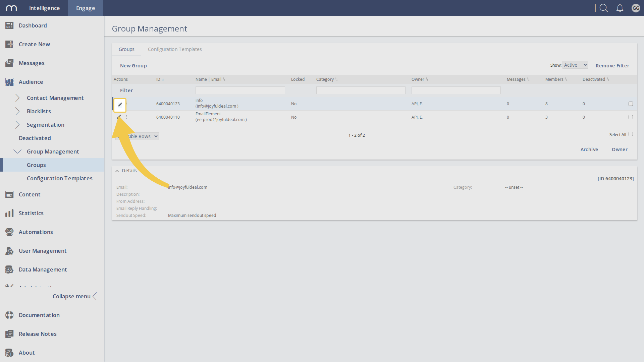The image size is (644, 362).
Task: Click the User Management icon
Action: [x=9, y=251]
